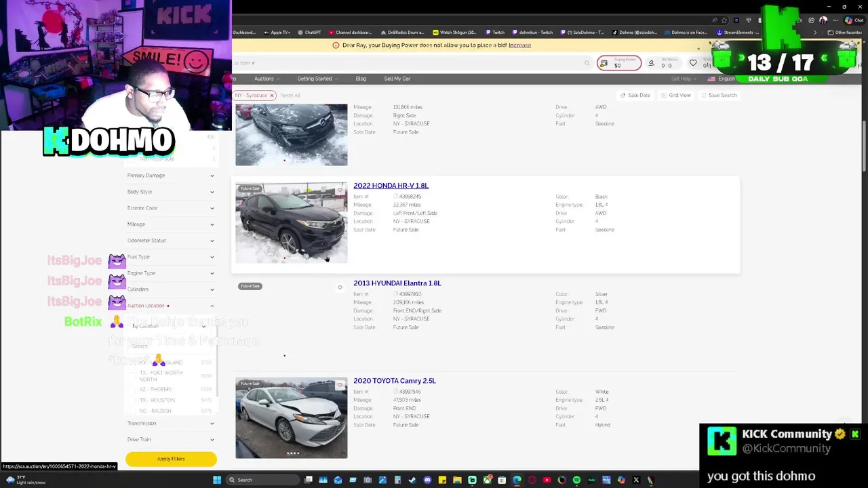The width and height of the screenshot is (868, 488).
Task: Open the Calculator taskbar icon
Action: tap(397, 480)
